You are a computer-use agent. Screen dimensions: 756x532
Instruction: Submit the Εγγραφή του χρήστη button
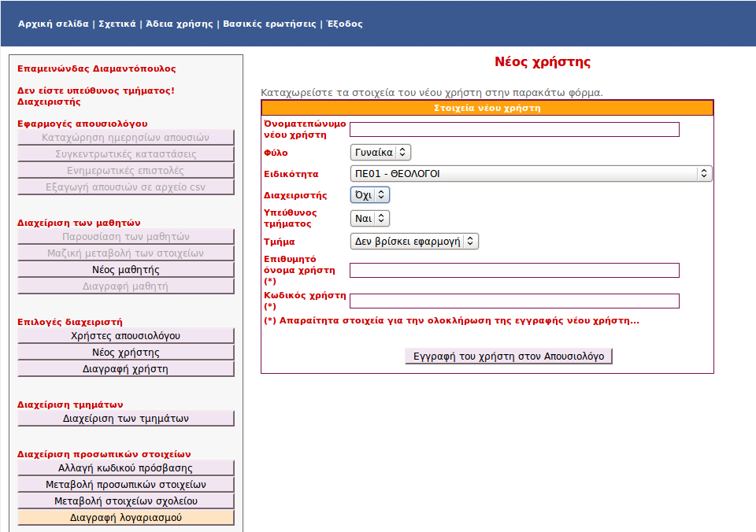(506, 356)
